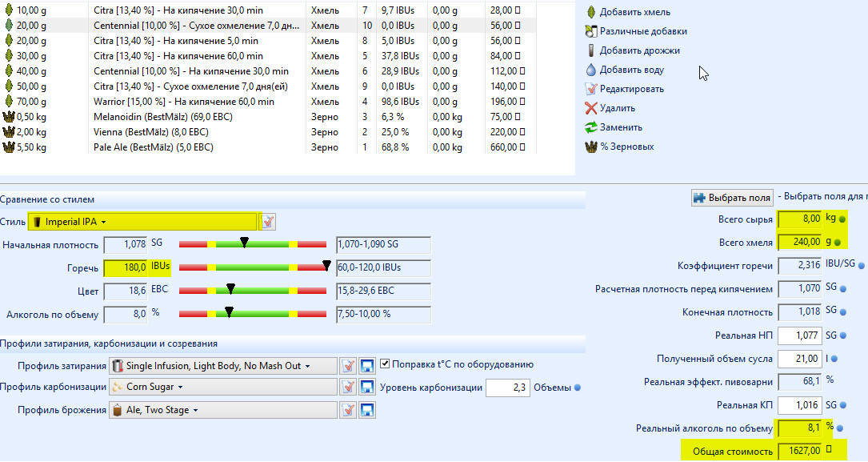
Task: Click the Полученный объем сусла 21,00 field
Action: 799,359
